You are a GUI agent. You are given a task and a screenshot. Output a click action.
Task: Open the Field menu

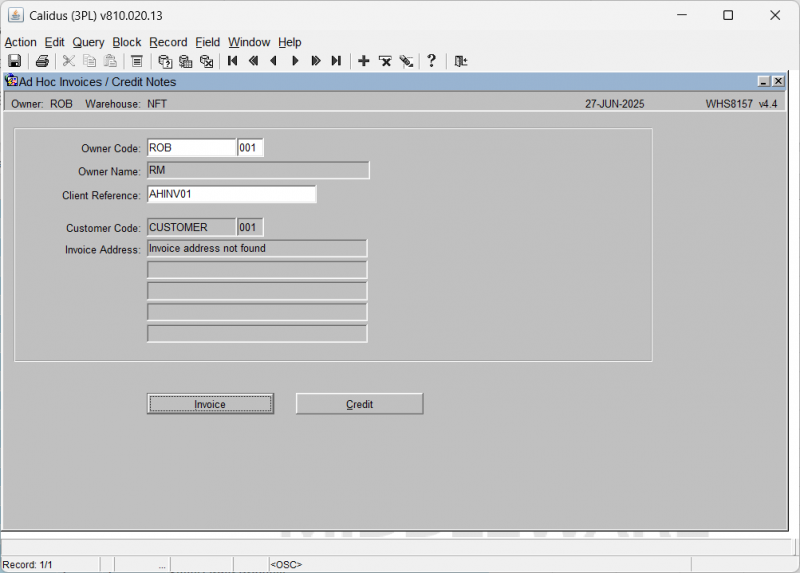coord(208,42)
